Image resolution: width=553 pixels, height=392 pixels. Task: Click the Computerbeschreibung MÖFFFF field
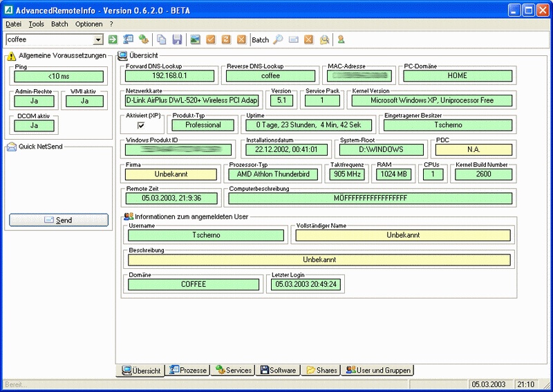pos(371,198)
